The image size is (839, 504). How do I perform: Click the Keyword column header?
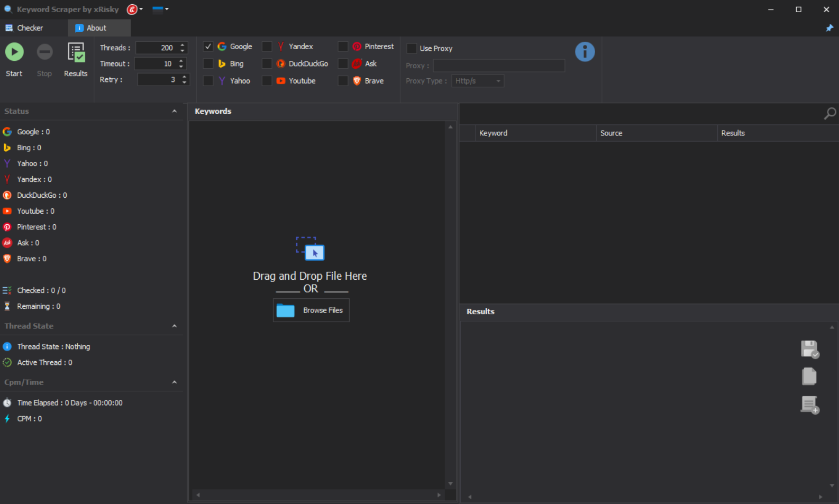pos(535,133)
